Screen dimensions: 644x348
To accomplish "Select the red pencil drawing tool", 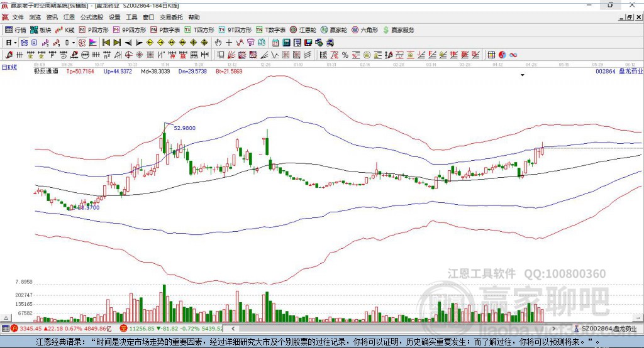I will (x=9, y=55).
